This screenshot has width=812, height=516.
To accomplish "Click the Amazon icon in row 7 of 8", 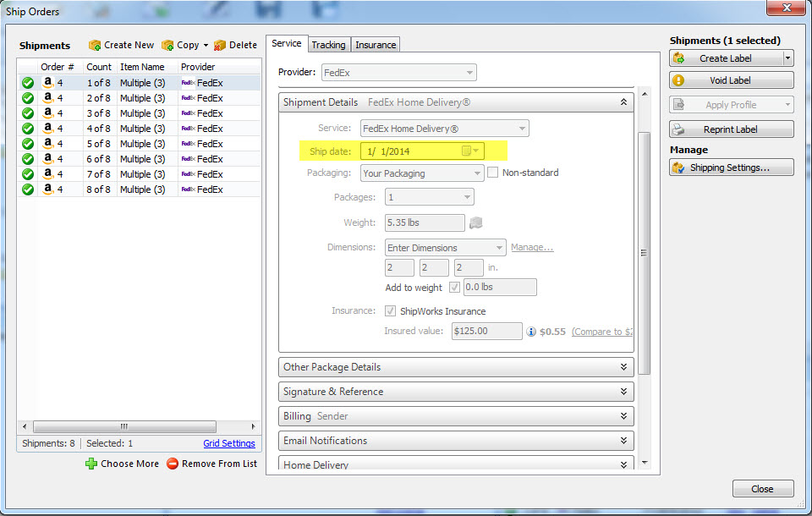I will 47,174.
